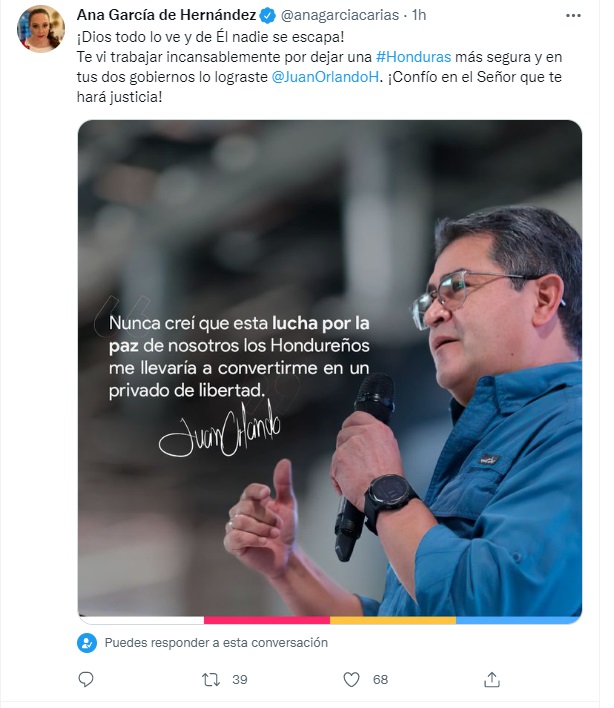Click the @anagarciacarias handle
Image resolution: width=614 pixels, height=708 pixels.
340,15
